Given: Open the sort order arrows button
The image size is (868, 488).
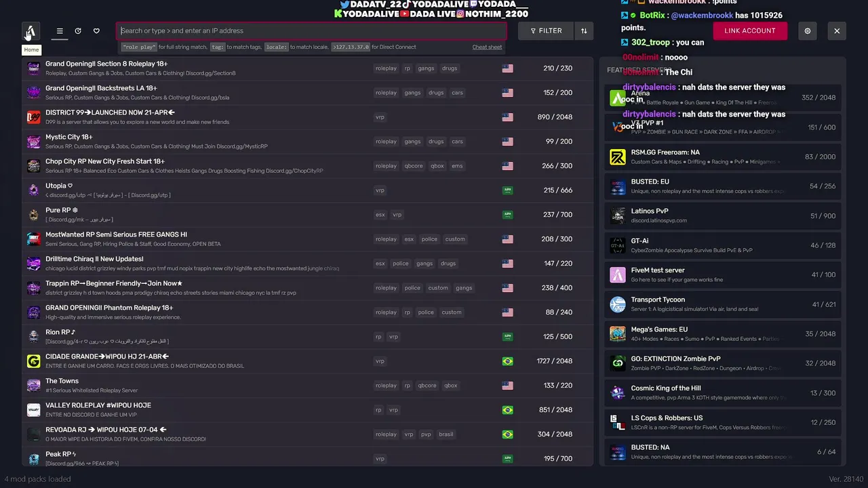Looking at the screenshot, I should click(584, 31).
